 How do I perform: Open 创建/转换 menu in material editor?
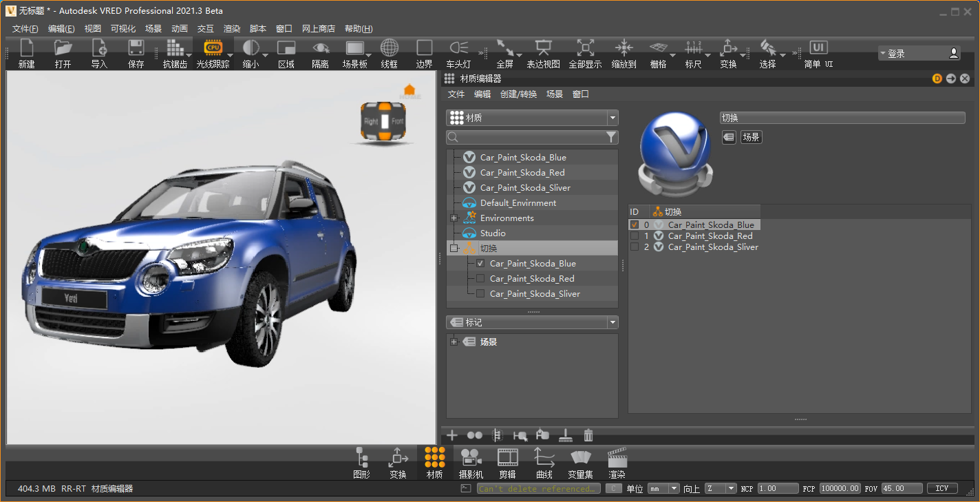point(518,94)
